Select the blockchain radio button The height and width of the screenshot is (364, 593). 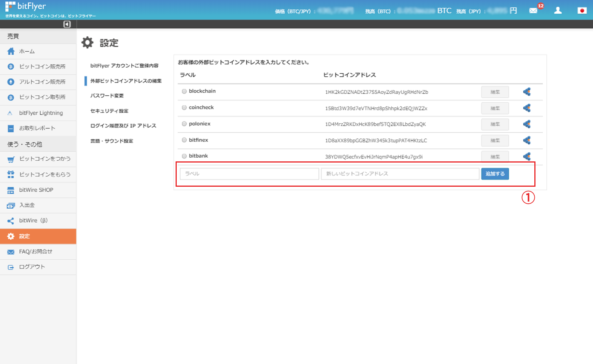tap(184, 91)
